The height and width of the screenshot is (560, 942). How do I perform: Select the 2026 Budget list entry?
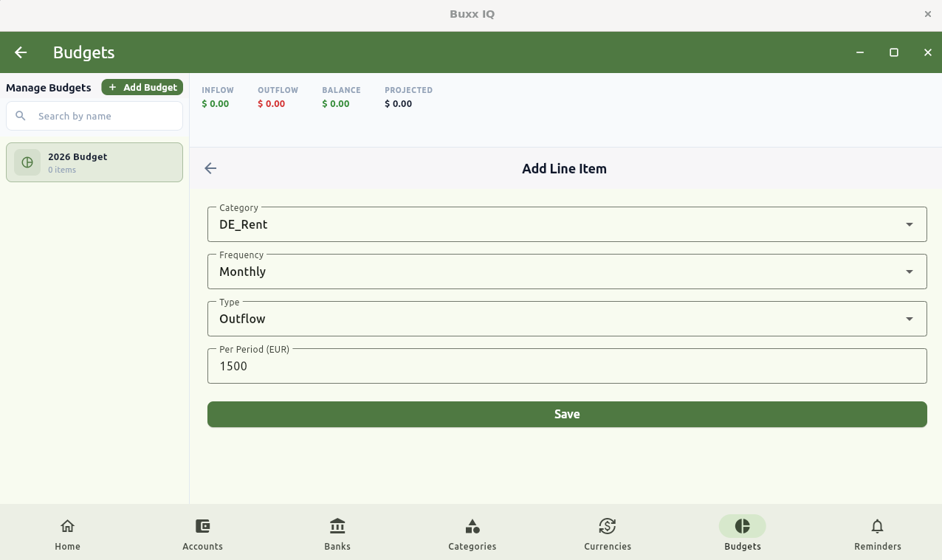click(x=94, y=162)
